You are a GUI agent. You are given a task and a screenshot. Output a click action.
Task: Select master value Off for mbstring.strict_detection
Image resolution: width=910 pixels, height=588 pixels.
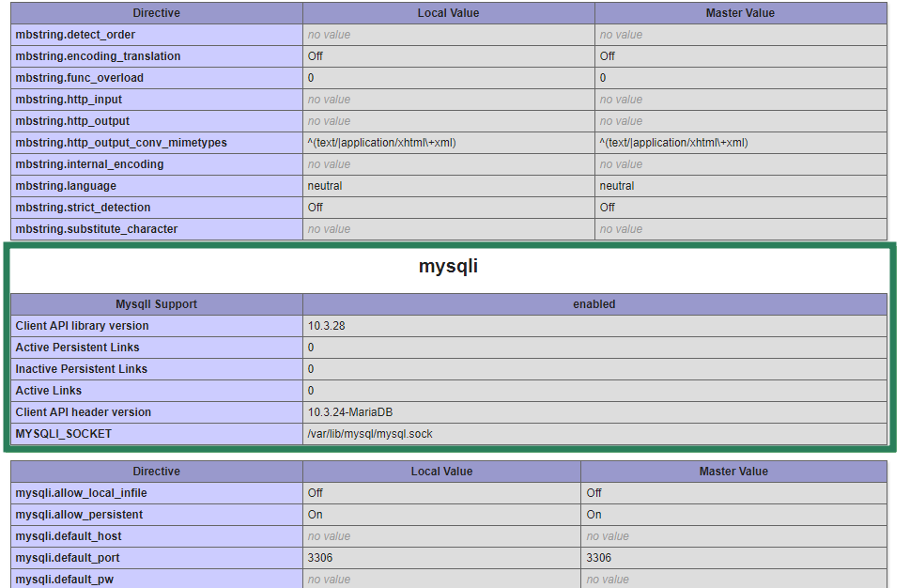(x=607, y=208)
